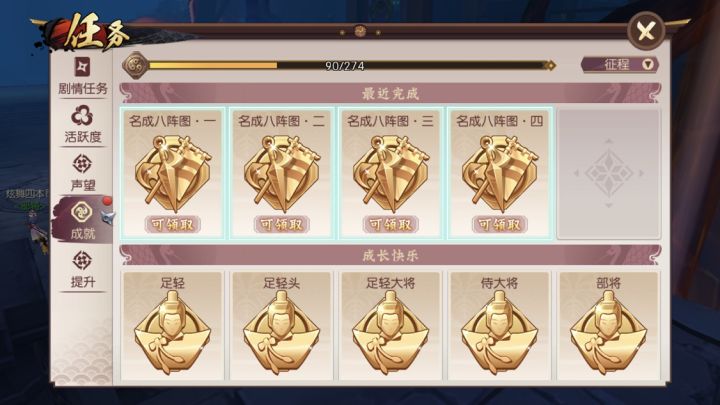Click the triangle arrow on 征程 dropdown
The height and width of the screenshot is (405, 720).
(x=648, y=65)
